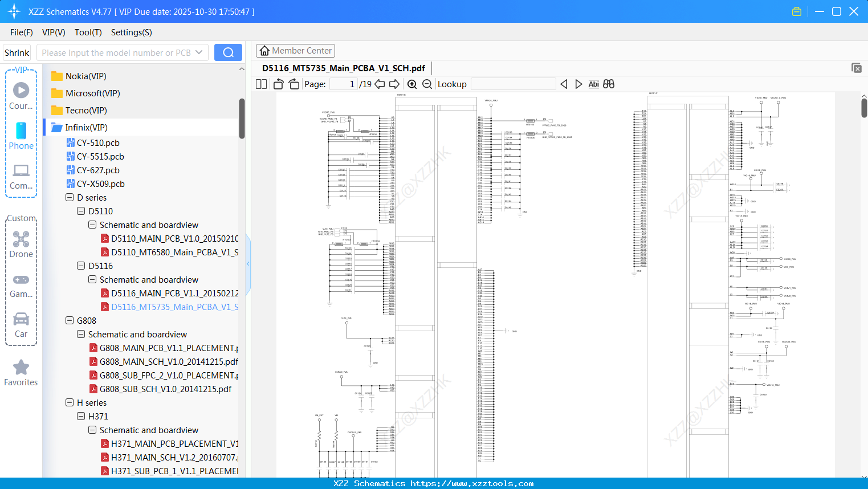This screenshot has height=489, width=868.
Task: Close the open PDF document tab panel
Action: [857, 68]
